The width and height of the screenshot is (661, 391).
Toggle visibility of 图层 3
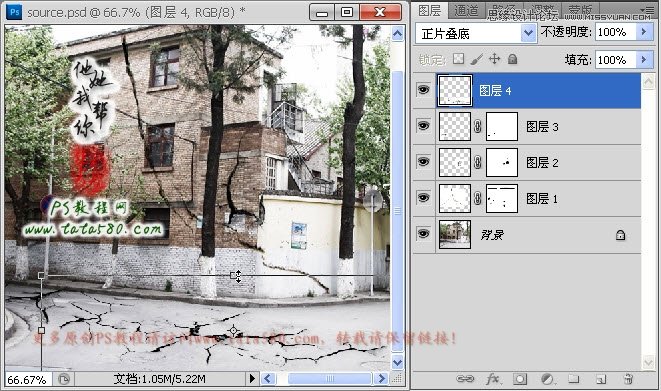[423, 126]
